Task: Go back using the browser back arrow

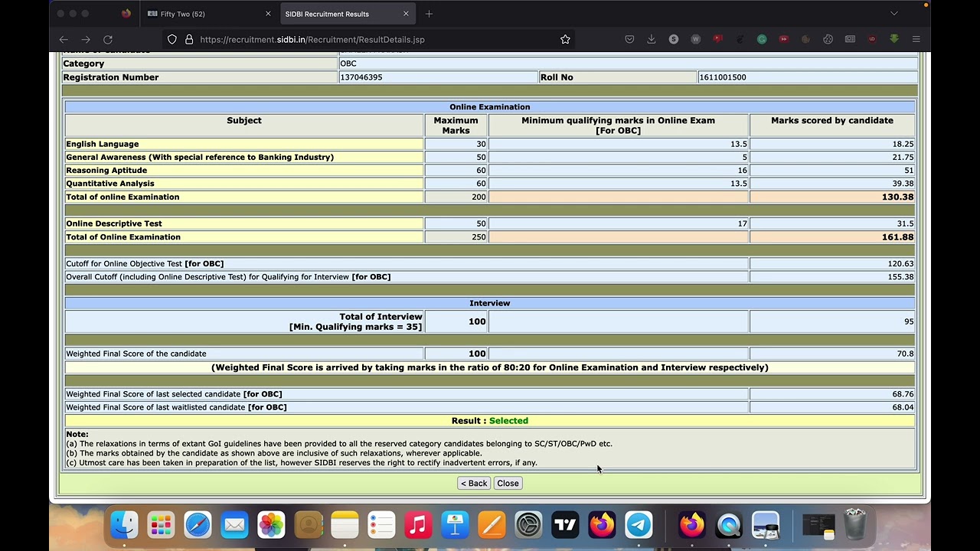Action: point(64,39)
